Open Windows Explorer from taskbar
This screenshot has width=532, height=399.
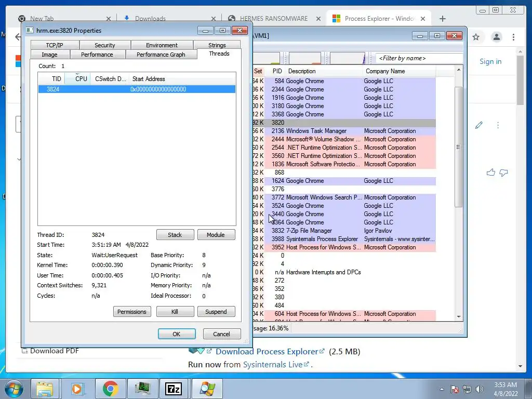(x=45, y=389)
